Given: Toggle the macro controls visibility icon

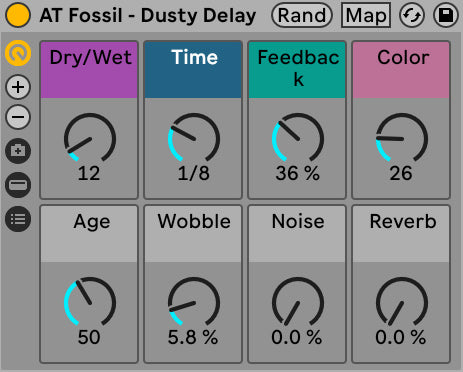Looking at the screenshot, I should pyautogui.click(x=18, y=53).
